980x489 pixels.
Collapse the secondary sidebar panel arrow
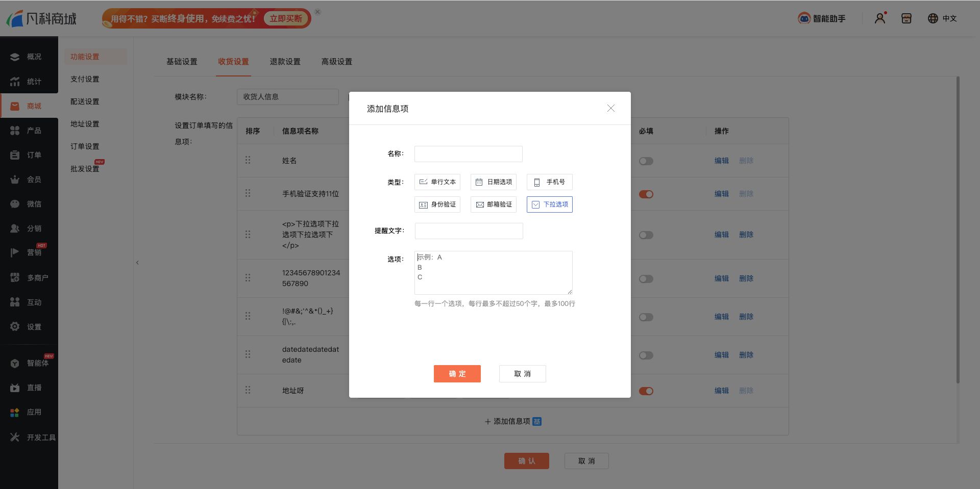point(137,263)
